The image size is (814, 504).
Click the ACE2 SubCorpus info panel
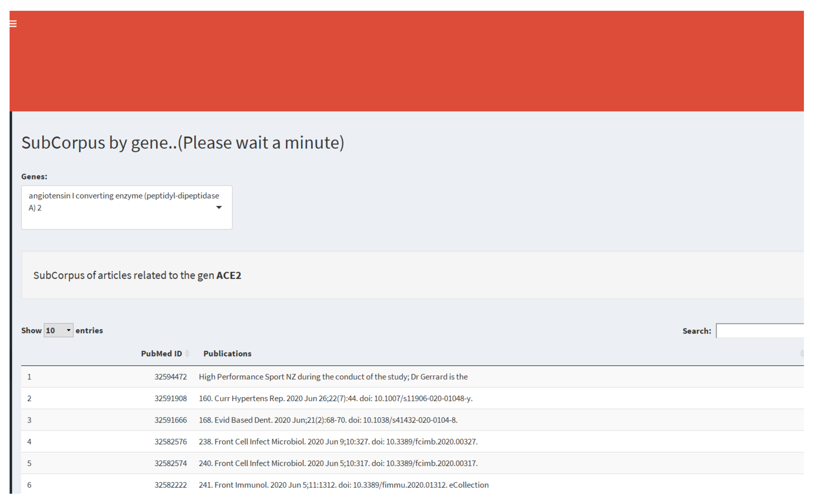(412, 275)
